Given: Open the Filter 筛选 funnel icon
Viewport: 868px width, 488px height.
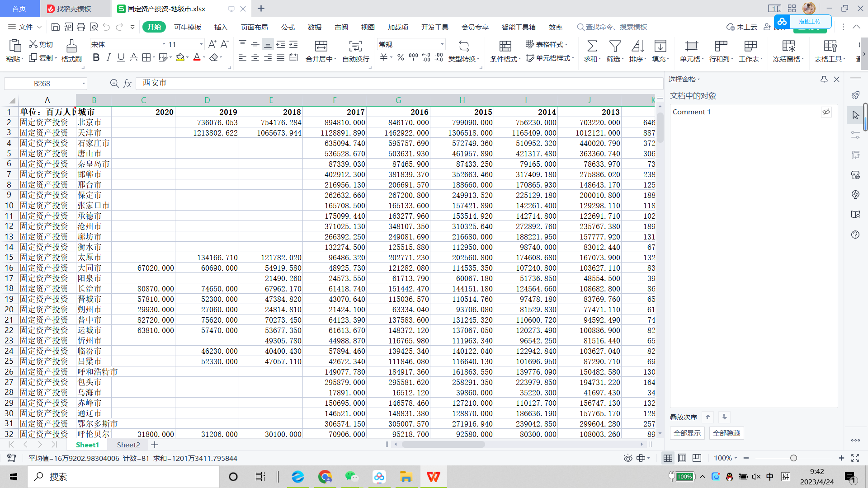Looking at the screenshot, I should coord(615,46).
